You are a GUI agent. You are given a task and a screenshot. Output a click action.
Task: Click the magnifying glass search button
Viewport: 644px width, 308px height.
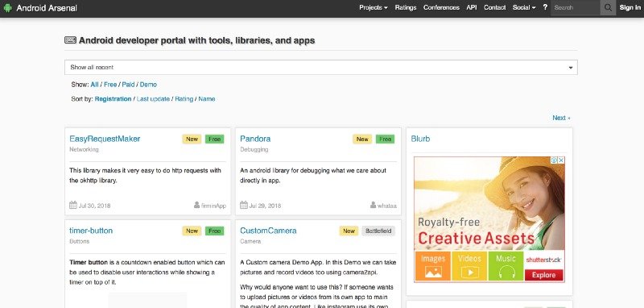point(608,7)
